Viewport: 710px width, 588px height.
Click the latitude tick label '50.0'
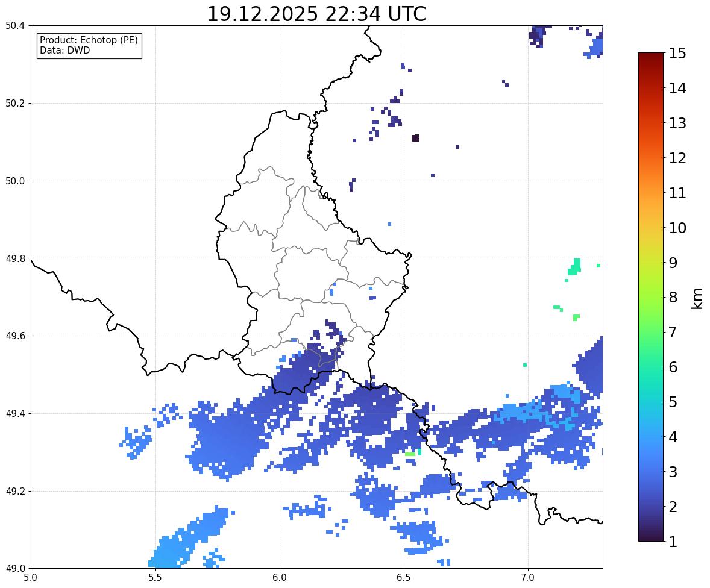click(x=15, y=181)
